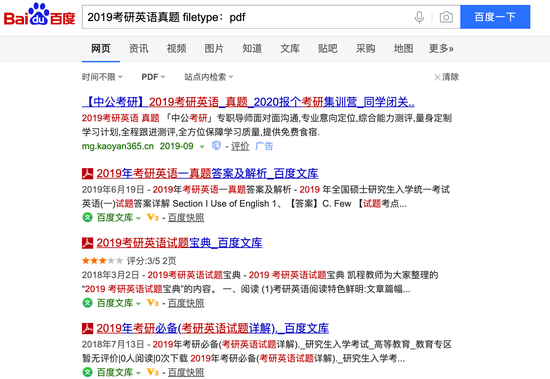Click the green badge icon under 2019考研英语试题宝典 result
The height and width of the screenshot is (379, 550).
pyautogui.click(x=87, y=303)
